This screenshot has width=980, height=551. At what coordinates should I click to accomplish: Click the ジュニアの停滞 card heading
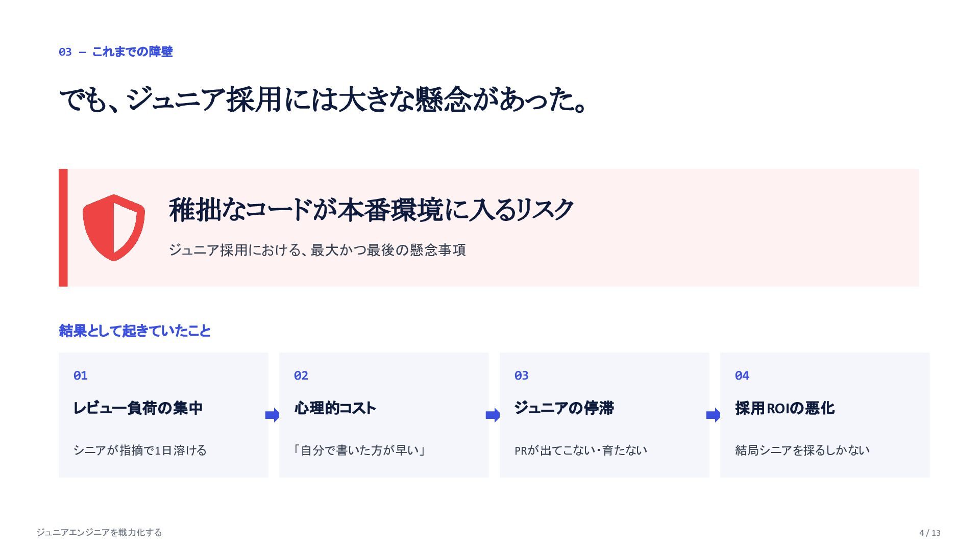(x=564, y=408)
